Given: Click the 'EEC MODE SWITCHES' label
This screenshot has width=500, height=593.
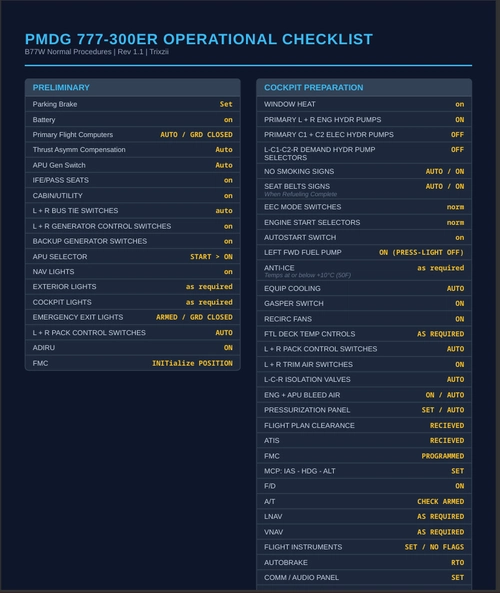Looking at the screenshot, I should [303, 207].
